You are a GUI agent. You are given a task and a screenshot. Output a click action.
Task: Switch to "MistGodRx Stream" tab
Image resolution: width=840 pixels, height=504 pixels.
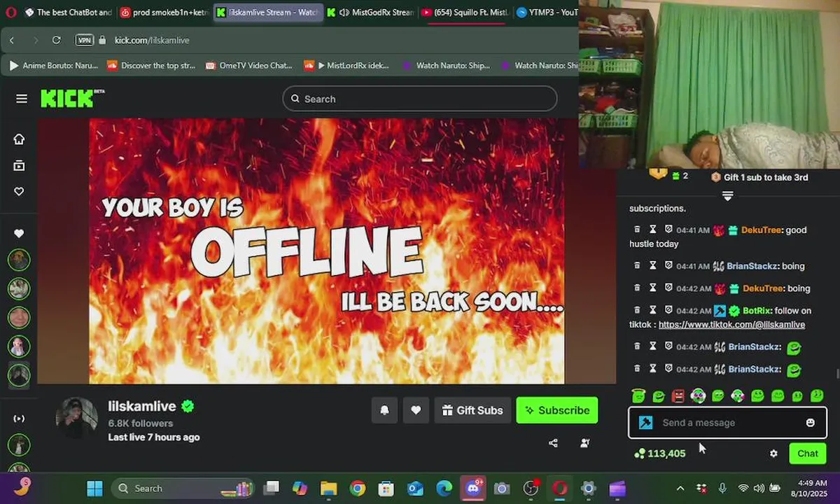click(370, 13)
